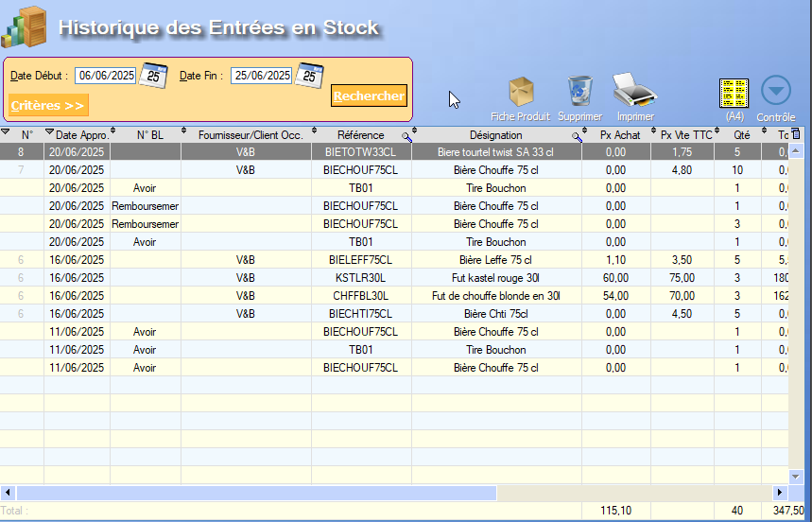This screenshot has height=522, width=812.
Task: Sort by N° BL column arrows
Action: [x=183, y=131]
